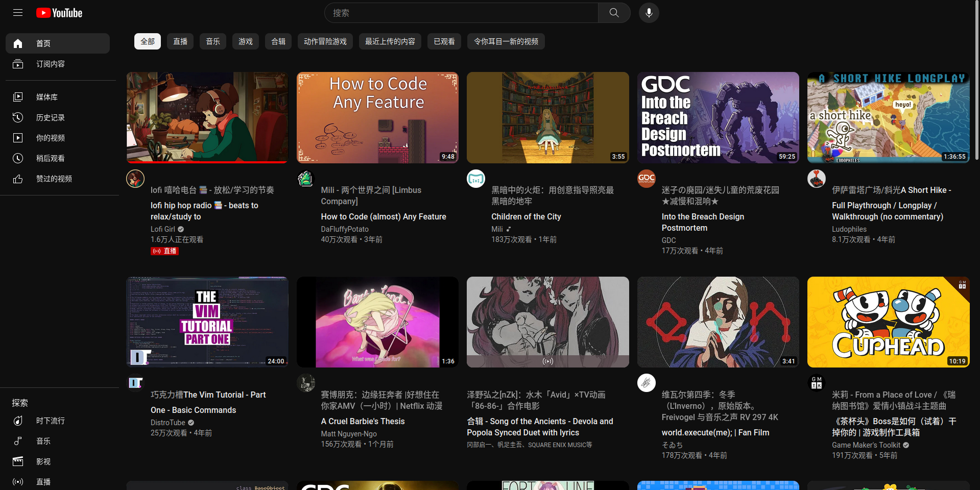This screenshot has height=490, width=980.
Task: Start a voice search with the microphone
Action: (x=648, y=13)
